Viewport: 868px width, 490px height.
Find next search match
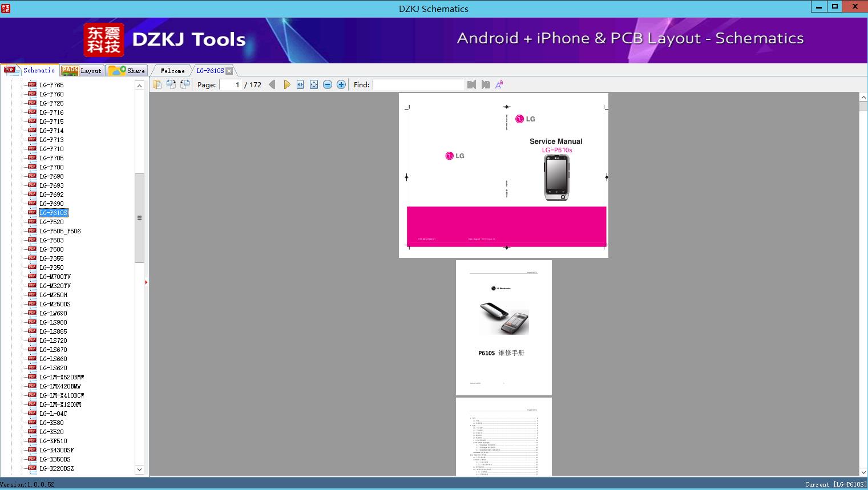point(486,84)
